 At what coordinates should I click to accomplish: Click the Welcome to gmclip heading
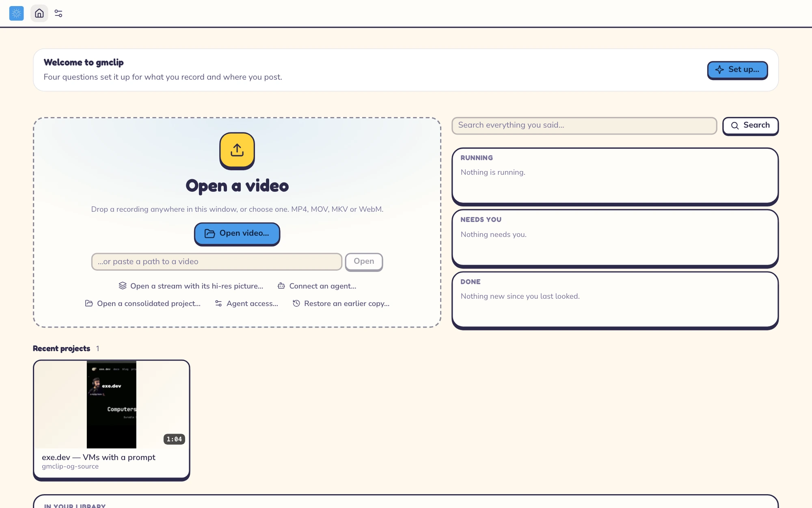pyautogui.click(x=84, y=63)
